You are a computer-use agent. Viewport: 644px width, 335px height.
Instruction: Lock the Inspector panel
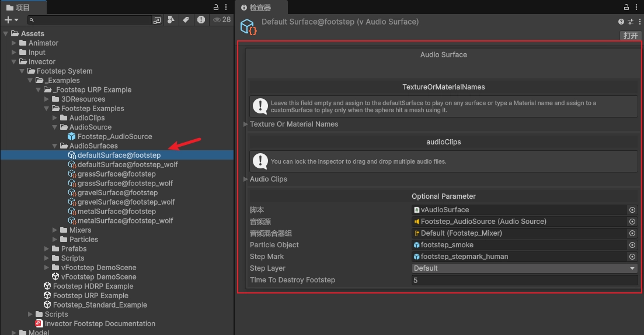tap(626, 7)
